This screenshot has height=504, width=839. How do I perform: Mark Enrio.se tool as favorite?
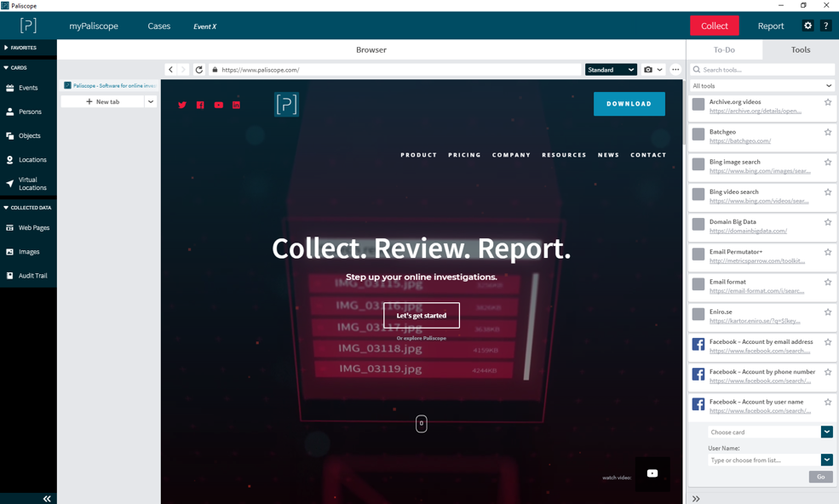(x=827, y=312)
